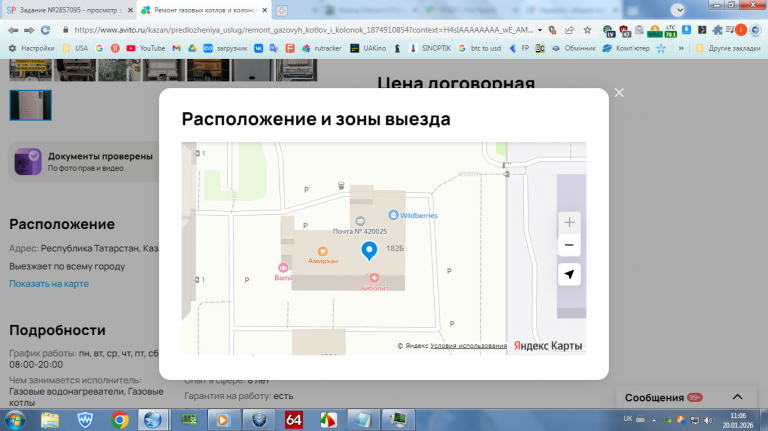This screenshot has width=768, height=431.
Task: Reload the Avito page
Action: [46, 30]
